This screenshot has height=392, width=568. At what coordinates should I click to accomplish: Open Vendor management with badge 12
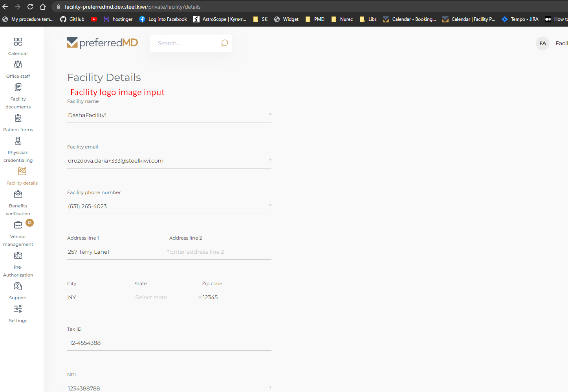pos(18,225)
